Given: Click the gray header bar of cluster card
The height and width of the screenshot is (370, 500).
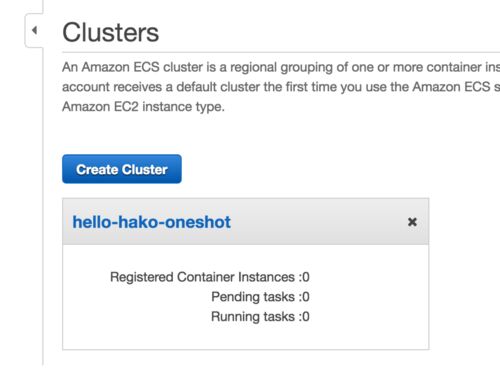Looking at the screenshot, I should (x=246, y=222).
